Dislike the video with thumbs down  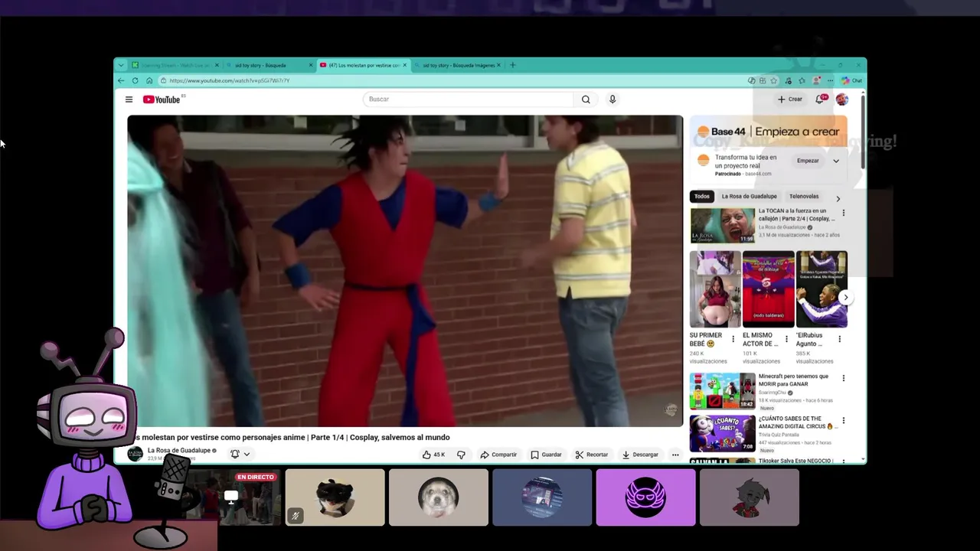(x=461, y=455)
